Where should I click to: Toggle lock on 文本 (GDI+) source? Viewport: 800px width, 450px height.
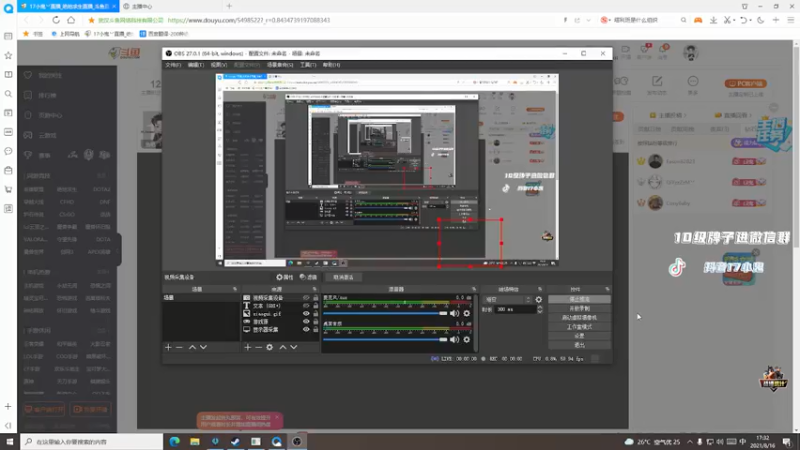pyautogui.click(x=315, y=306)
